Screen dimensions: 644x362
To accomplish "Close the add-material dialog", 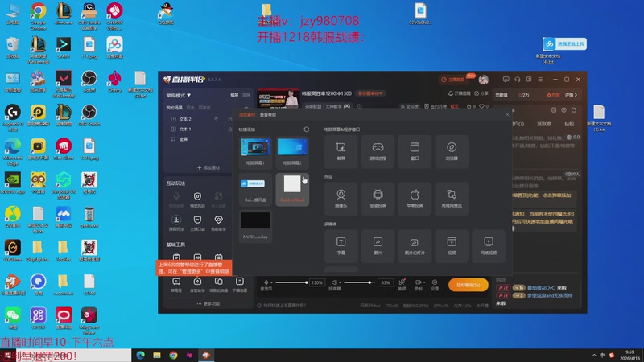I will pyautogui.click(x=507, y=114).
